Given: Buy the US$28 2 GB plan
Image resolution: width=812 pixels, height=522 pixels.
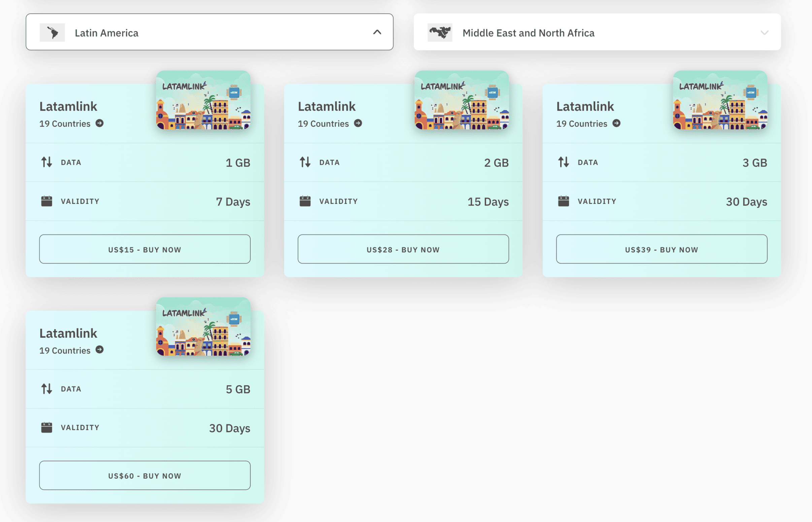Looking at the screenshot, I should (x=403, y=249).
